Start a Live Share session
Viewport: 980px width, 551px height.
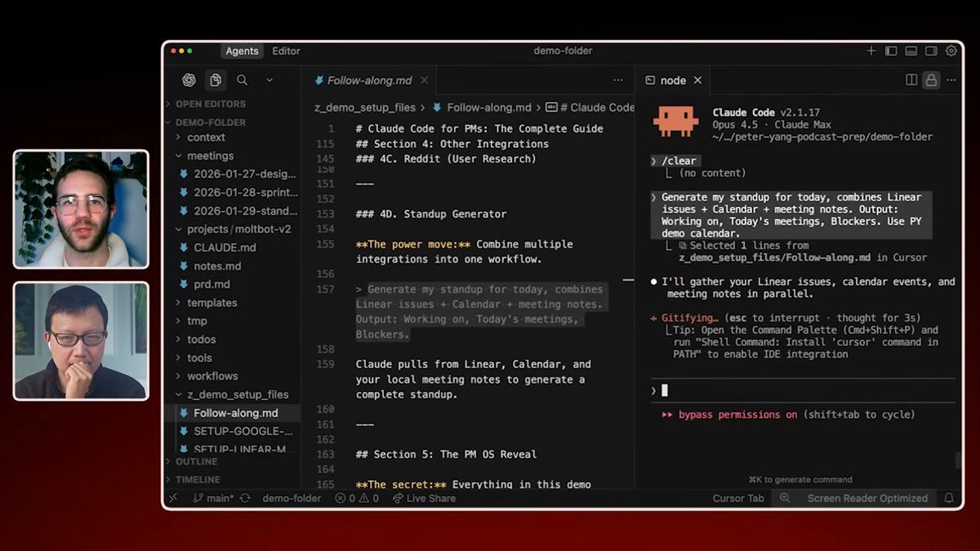423,498
